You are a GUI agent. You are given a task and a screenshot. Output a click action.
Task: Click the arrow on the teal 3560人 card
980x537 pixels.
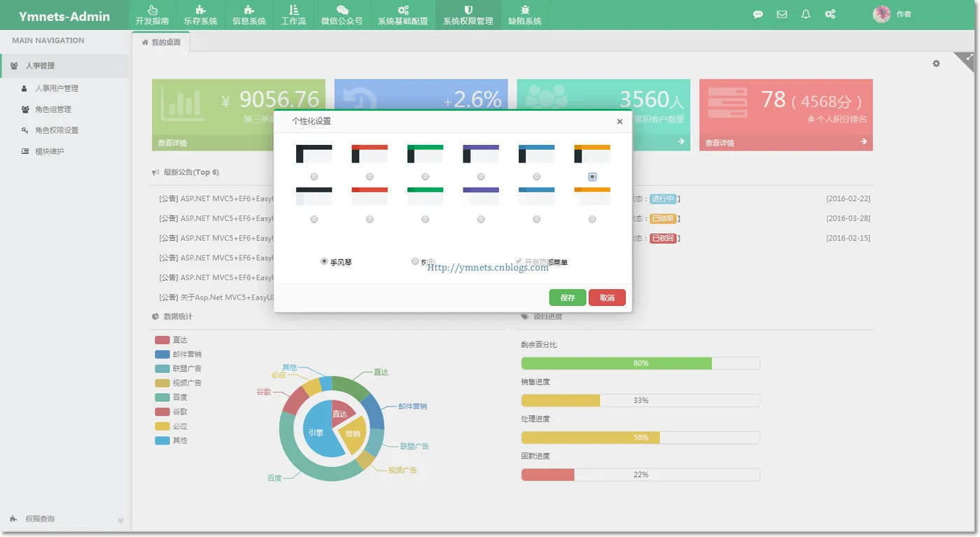pos(682,142)
